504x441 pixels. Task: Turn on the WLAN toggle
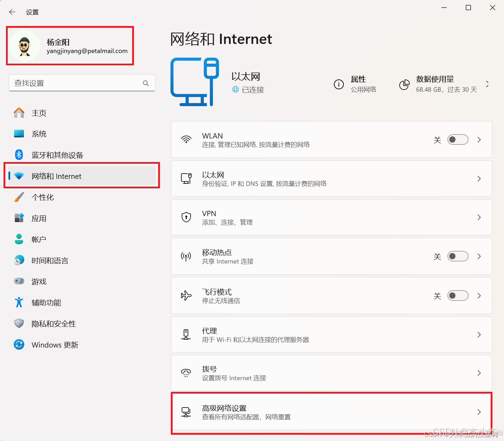(458, 140)
